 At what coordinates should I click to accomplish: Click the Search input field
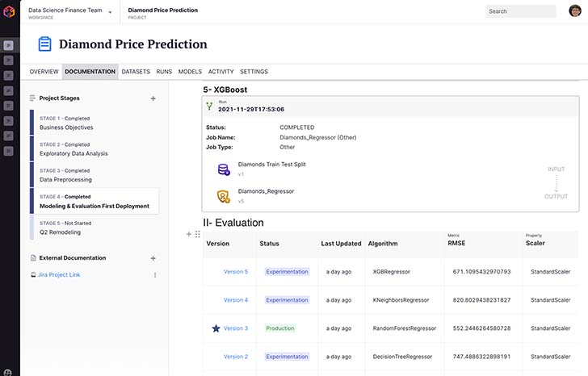[520, 11]
